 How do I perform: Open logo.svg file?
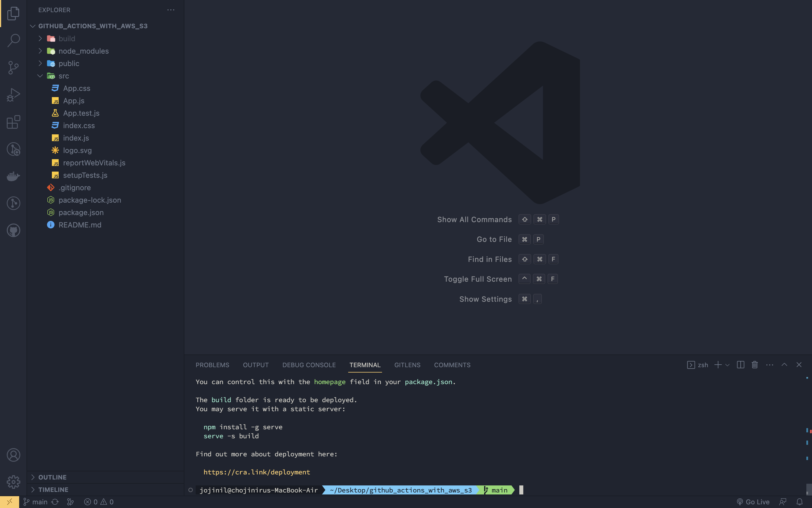pyautogui.click(x=105, y=150)
